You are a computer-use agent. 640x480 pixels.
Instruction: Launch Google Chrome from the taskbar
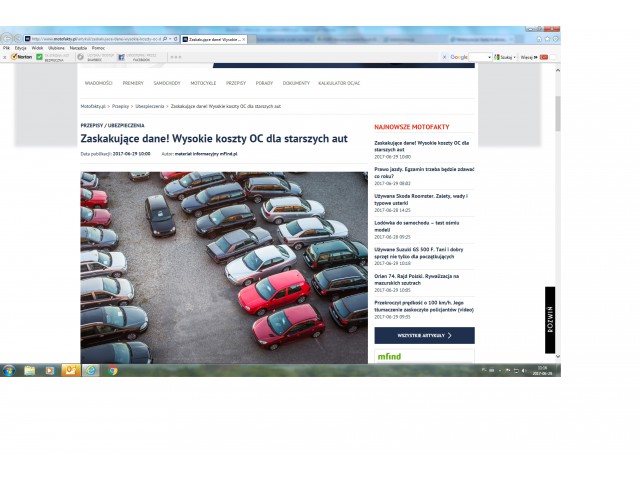[x=112, y=370]
